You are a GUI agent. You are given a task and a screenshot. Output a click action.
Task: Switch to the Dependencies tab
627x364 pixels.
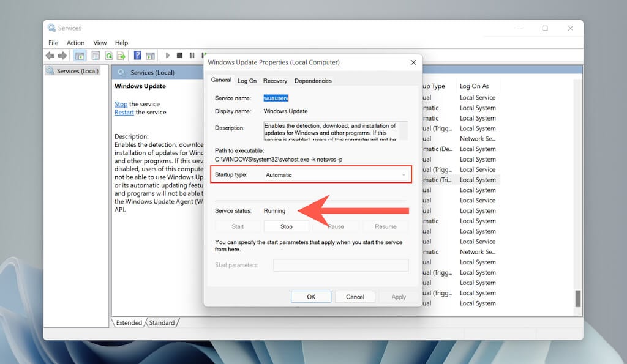tap(313, 81)
